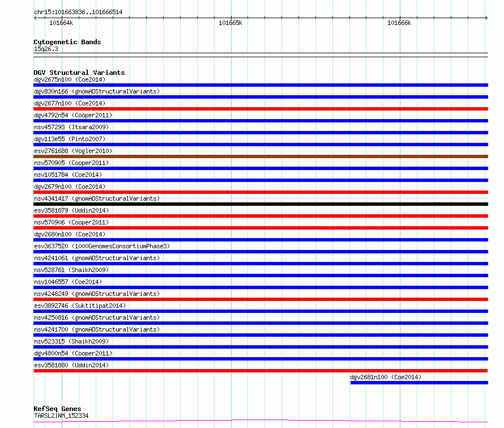
Task: Click the red bar under dgv2677n100
Action: pyautogui.click(x=260, y=109)
